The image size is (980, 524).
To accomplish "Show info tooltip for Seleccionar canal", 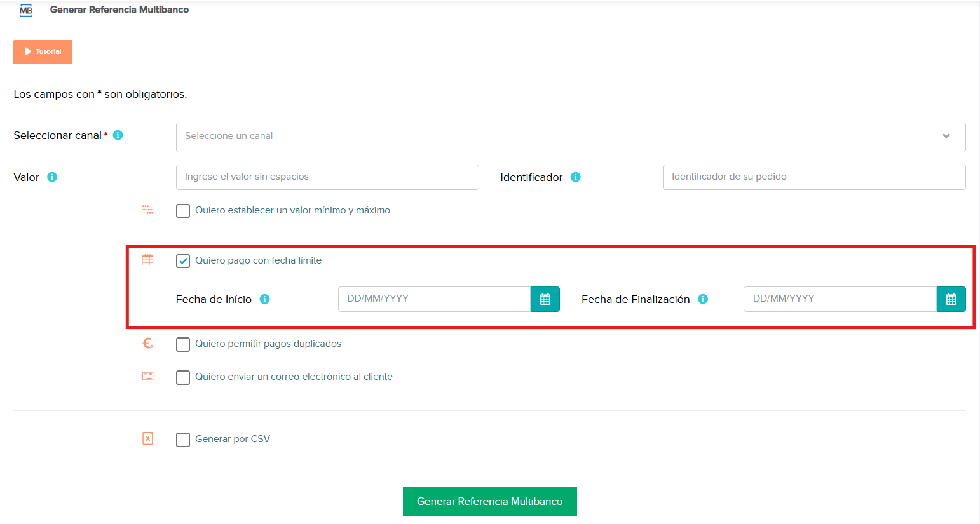I will pyautogui.click(x=118, y=135).
